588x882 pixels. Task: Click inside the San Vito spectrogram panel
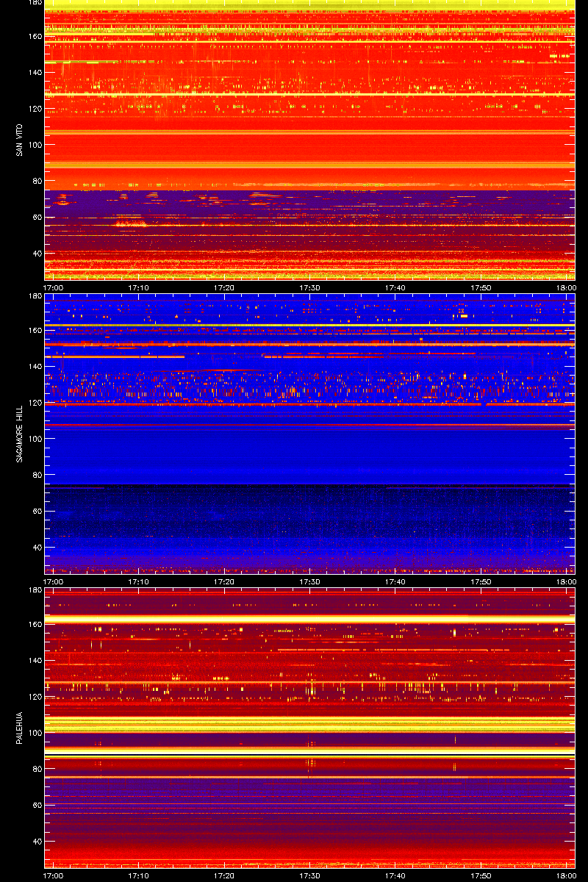coord(309,140)
